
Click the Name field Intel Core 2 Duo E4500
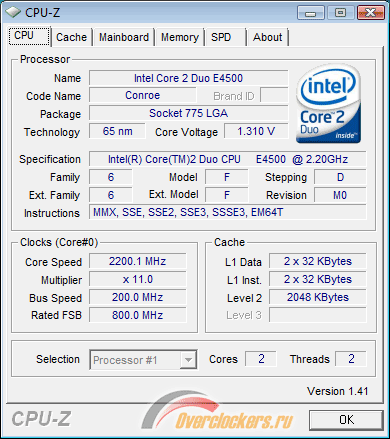(189, 78)
